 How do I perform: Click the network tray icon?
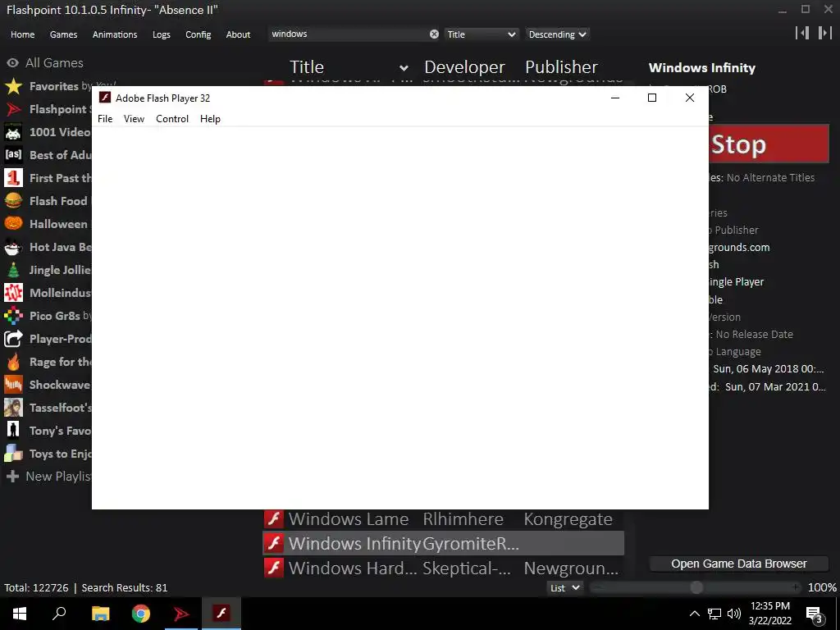[714, 614]
